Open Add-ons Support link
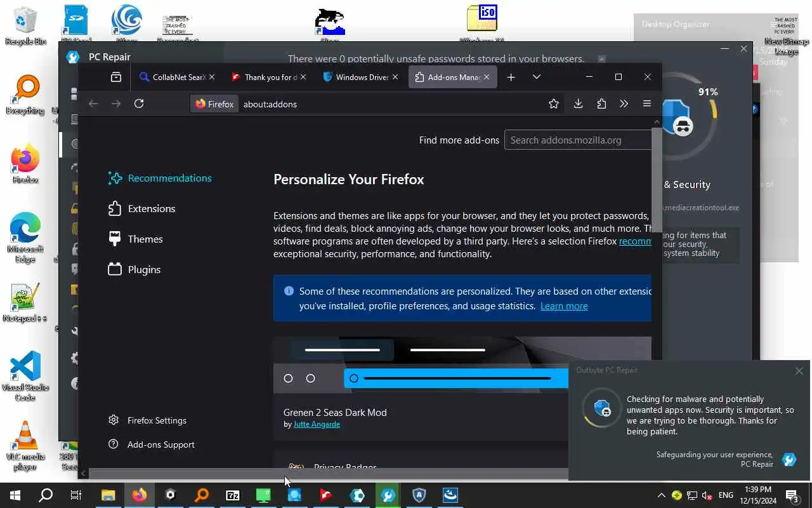Image resolution: width=812 pixels, height=508 pixels. [152, 444]
